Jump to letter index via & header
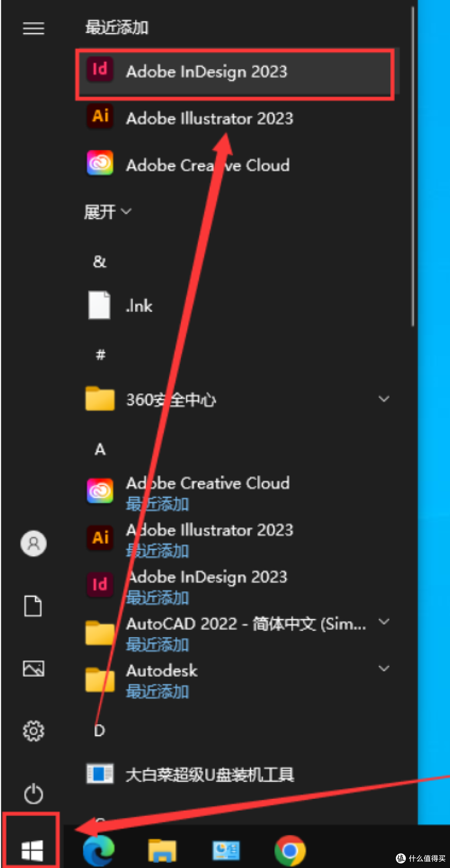The width and height of the screenshot is (450, 868). tap(100, 262)
